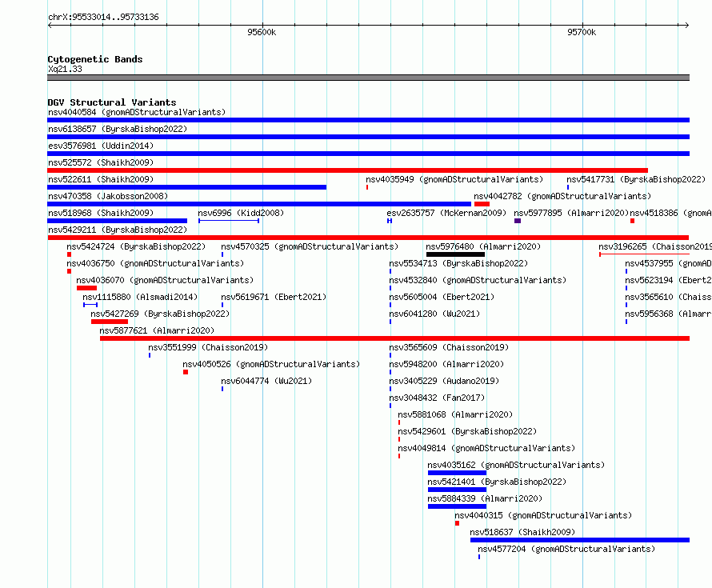Click the nsv5881068 Almarri2020 label
The image size is (712, 588).
[455, 414]
